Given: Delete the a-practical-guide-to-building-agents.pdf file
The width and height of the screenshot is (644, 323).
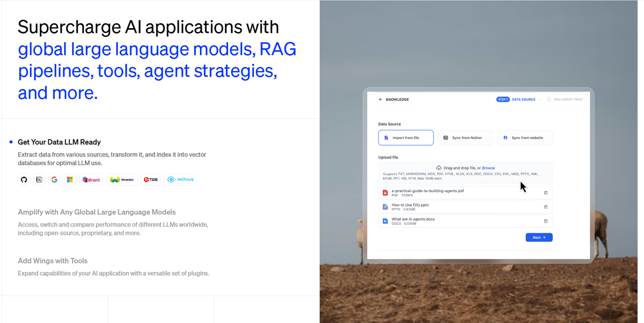Looking at the screenshot, I should pos(546,192).
